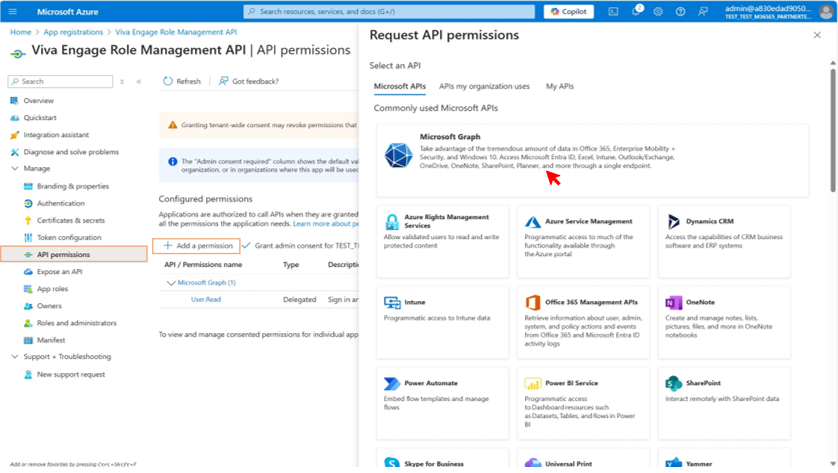Screen dimensions: 838x473
Task: Select the Universal Print card
Action: (583, 460)
